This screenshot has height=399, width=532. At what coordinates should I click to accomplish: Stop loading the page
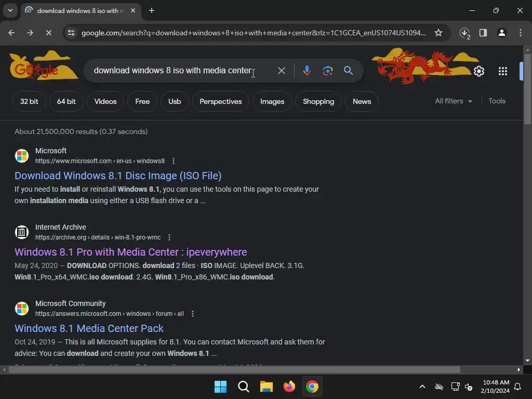(x=48, y=33)
